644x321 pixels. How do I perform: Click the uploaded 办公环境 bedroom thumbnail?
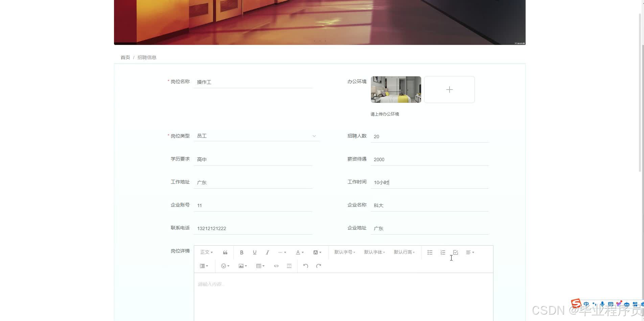396,90
